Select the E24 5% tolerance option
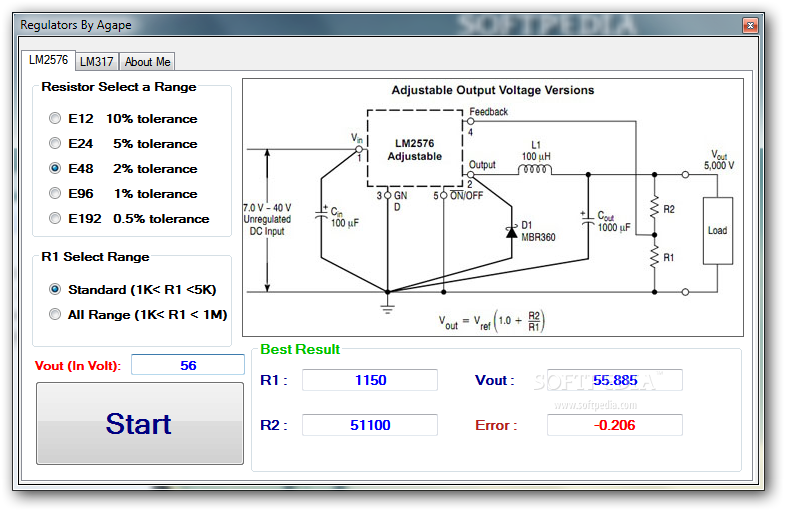This screenshot has width=785, height=511. tap(123, 144)
